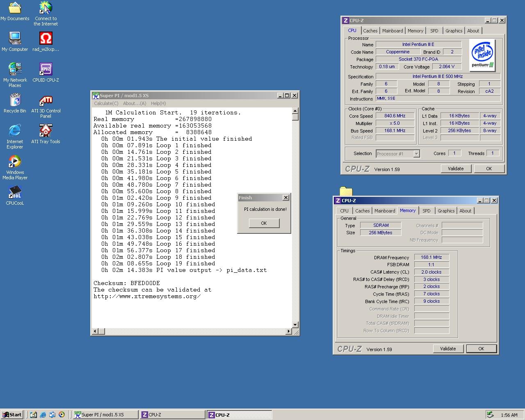Click Validate in lower CPU-Z Memory window
This screenshot has width=525, height=420.
tap(448, 349)
